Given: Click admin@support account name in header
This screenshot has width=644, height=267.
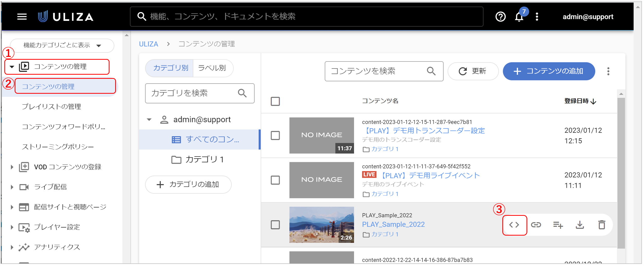Looking at the screenshot, I should pyautogui.click(x=588, y=17).
